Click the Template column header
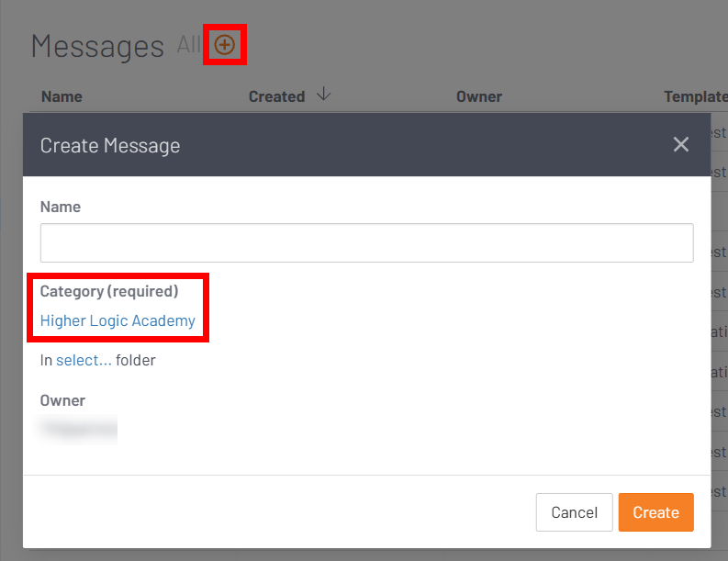 click(695, 96)
